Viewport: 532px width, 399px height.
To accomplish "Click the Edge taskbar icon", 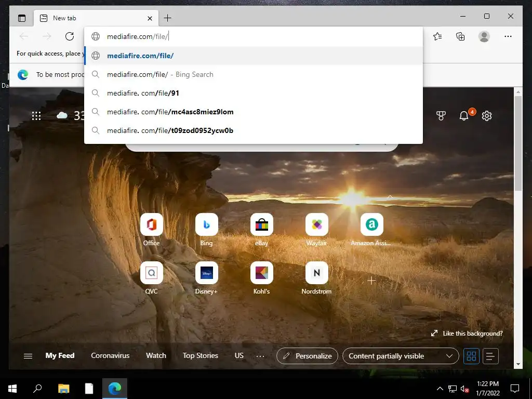I will click(x=115, y=389).
